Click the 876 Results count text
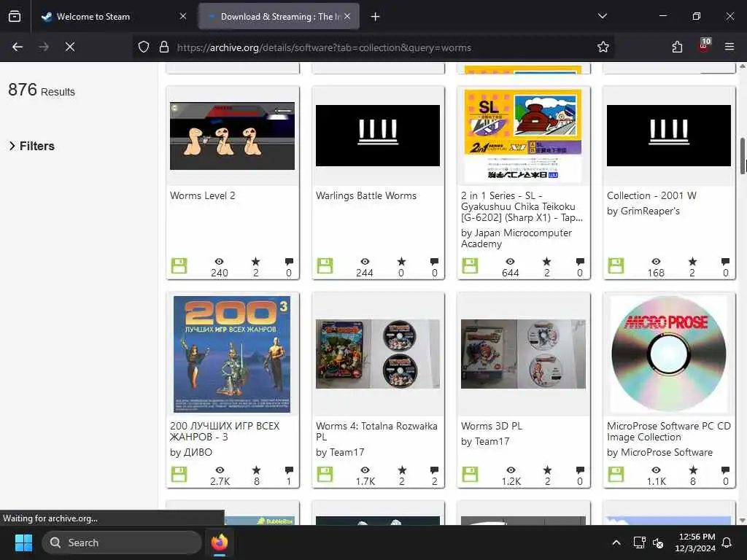This screenshot has height=560, width=747. [x=42, y=90]
